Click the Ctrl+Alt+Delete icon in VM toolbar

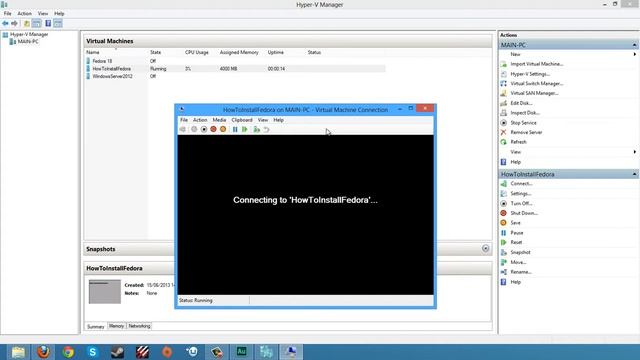(182, 129)
